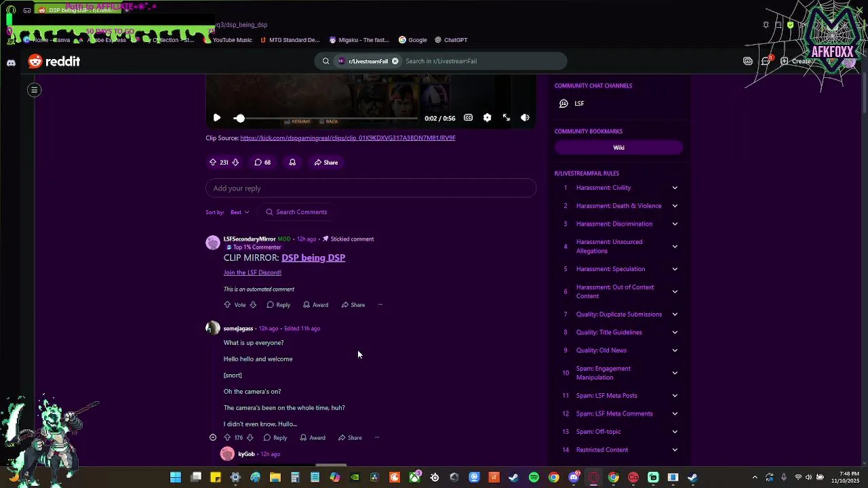Screen dimensions: 868x488
Task: Mute the video volume
Action: 525,118
